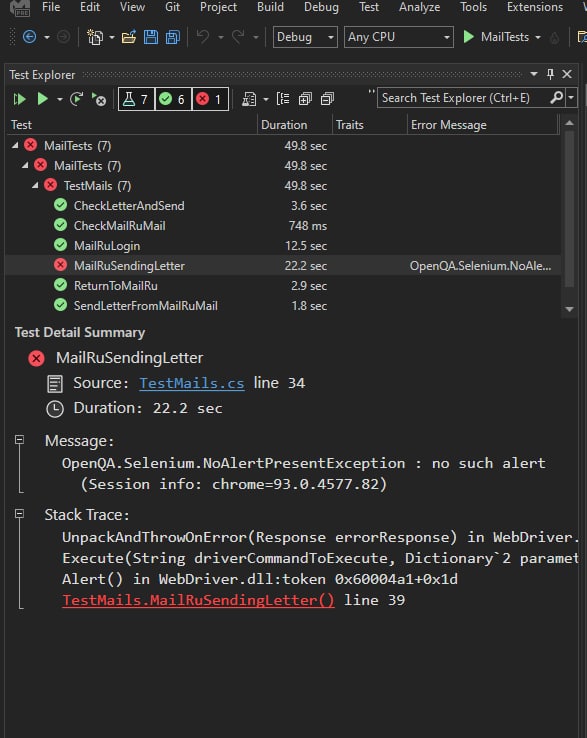Collapse the Message section
Image resolution: width=587 pixels, height=738 pixels.
19,440
